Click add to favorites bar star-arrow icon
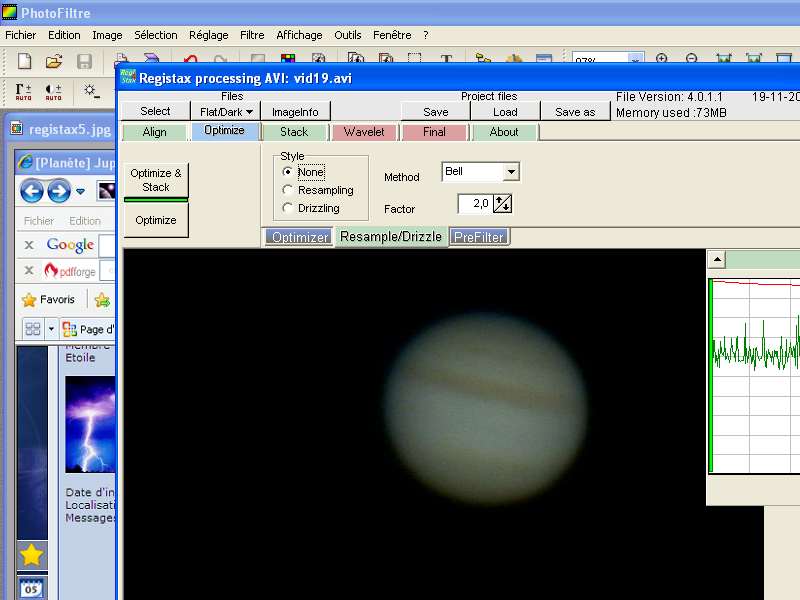Screen dimensions: 800x600 point(102,300)
